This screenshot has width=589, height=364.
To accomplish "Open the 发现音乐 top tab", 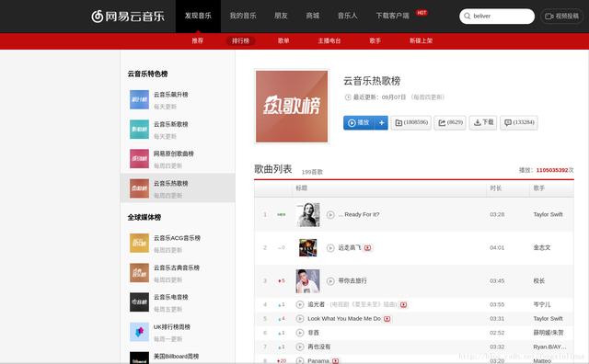I will point(198,17).
